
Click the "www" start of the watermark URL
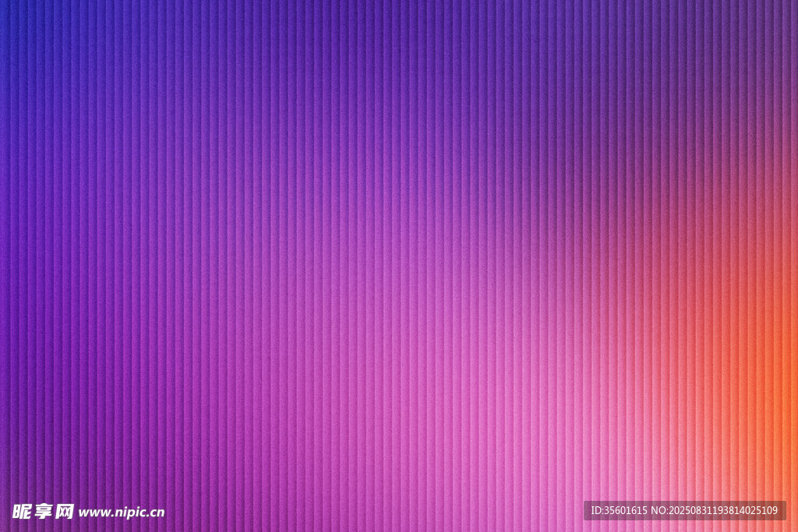coord(90,513)
